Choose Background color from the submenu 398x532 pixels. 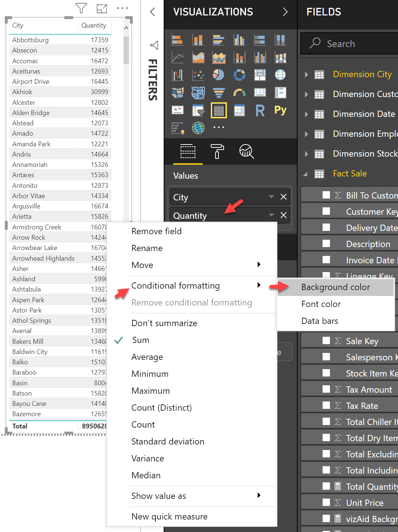coord(335,287)
